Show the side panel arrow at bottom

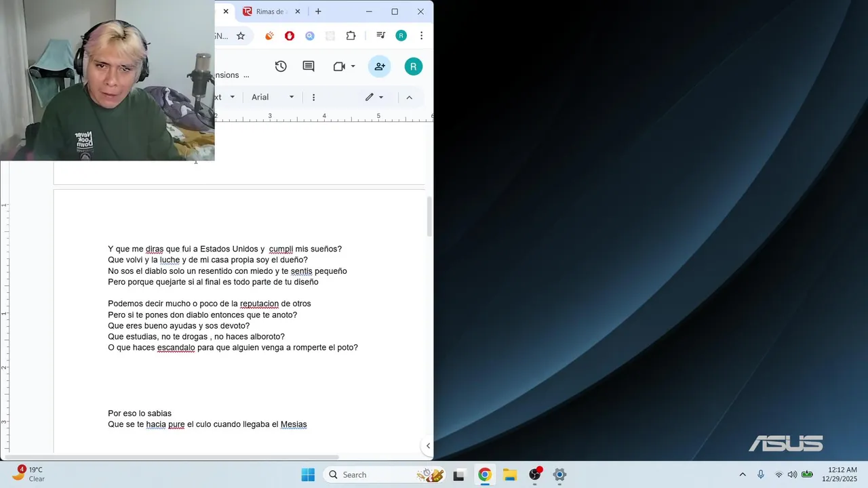click(428, 445)
